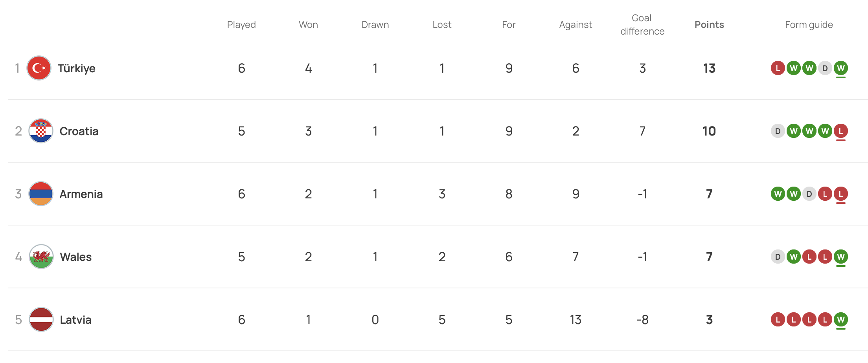
Task: Click the Türkiye flag icon
Action: pyautogui.click(x=39, y=68)
